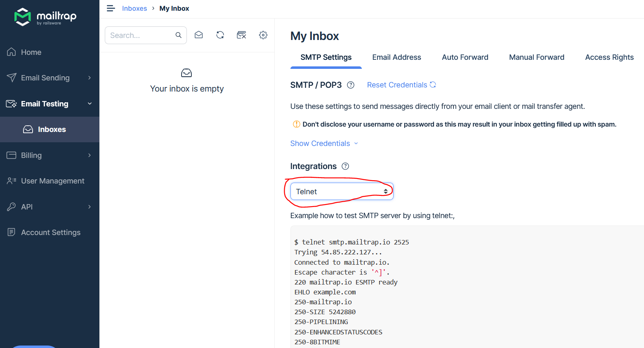Open the Auto Forward tab
The width and height of the screenshot is (644, 348).
click(465, 57)
